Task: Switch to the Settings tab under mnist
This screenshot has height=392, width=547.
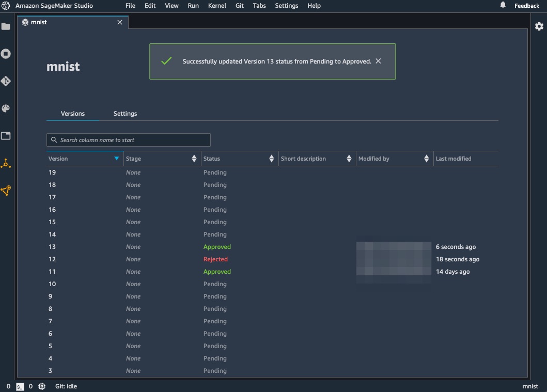Action: 125,113
